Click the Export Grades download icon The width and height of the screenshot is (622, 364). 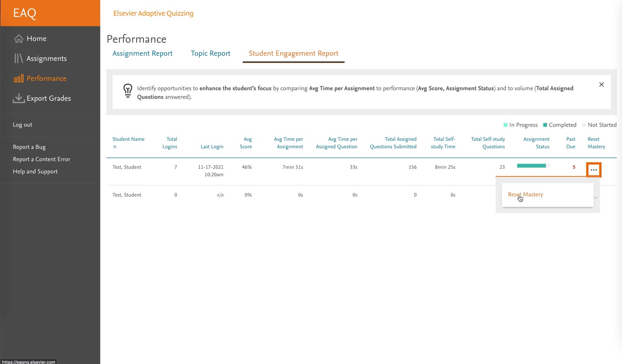pyautogui.click(x=18, y=99)
